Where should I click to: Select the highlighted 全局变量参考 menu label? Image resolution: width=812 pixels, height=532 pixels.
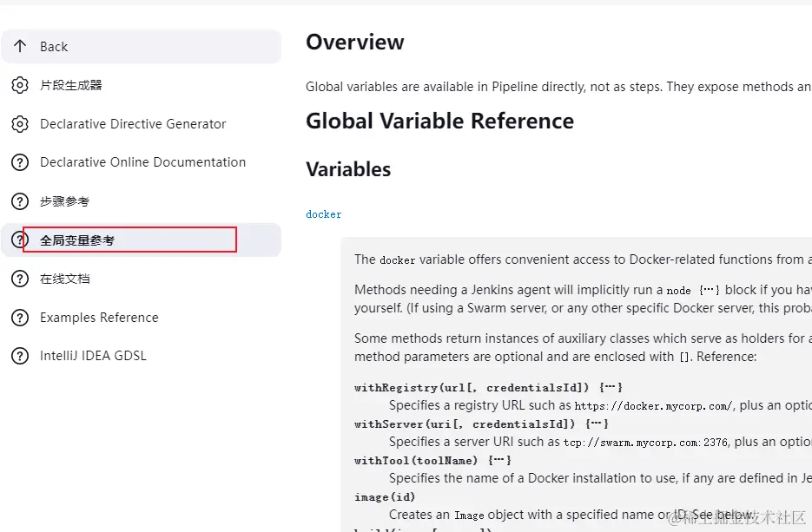77,240
